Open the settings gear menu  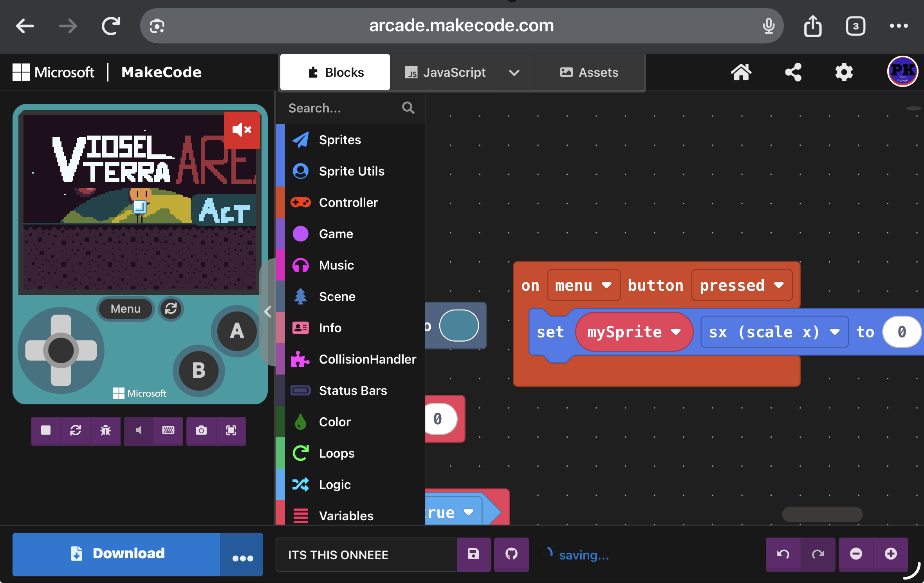coord(844,72)
